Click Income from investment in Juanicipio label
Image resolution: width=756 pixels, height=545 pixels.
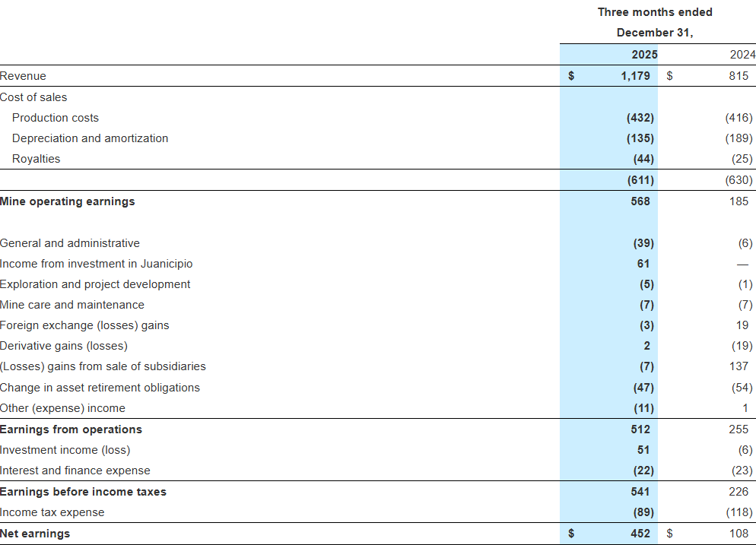pos(97,264)
